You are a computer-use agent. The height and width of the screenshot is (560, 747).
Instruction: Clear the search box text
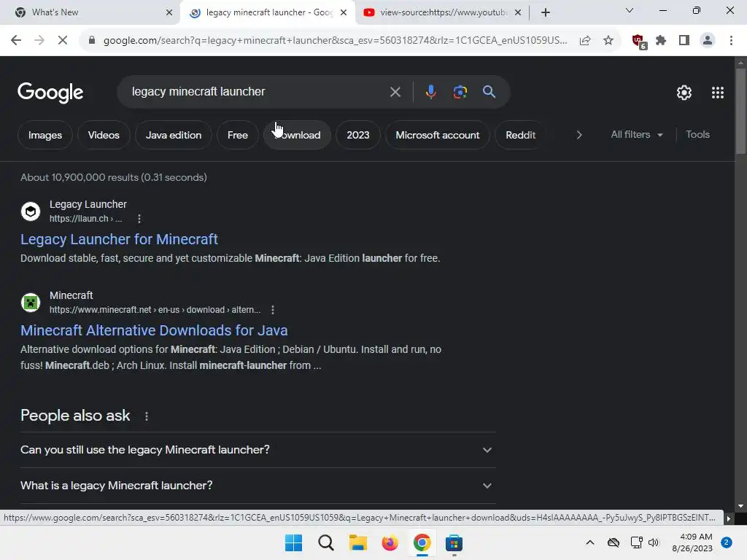395,92
